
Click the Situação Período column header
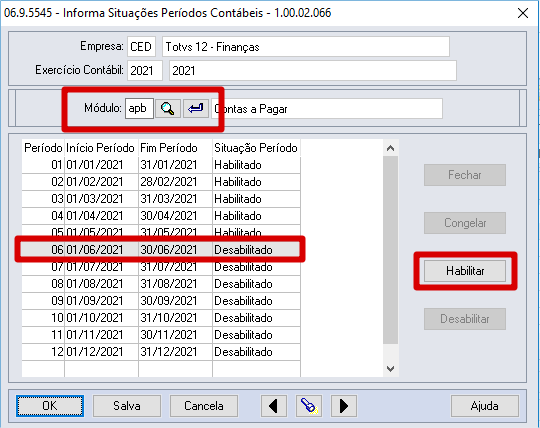[x=256, y=148]
